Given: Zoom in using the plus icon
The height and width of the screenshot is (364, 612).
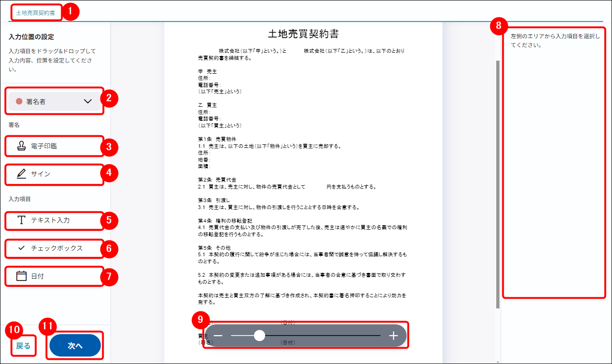Looking at the screenshot, I should [x=394, y=335].
